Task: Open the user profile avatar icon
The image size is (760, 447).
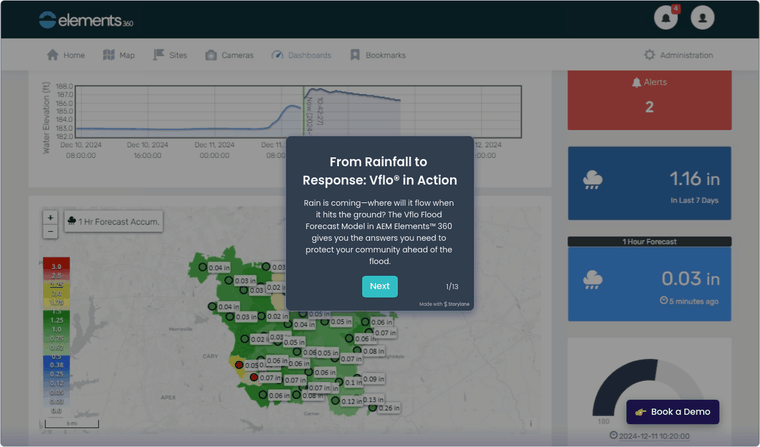Action: click(702, 18)
